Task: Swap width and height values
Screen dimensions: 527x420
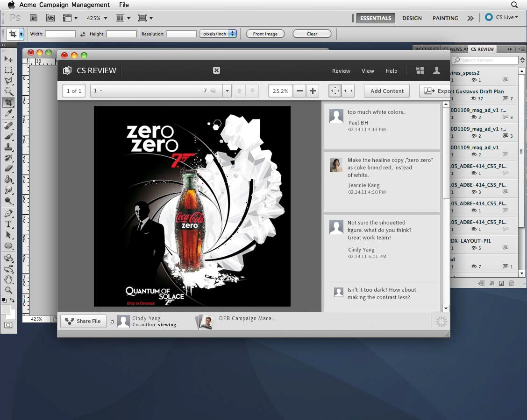Action: pyautogui.click(x=83, y=34)
